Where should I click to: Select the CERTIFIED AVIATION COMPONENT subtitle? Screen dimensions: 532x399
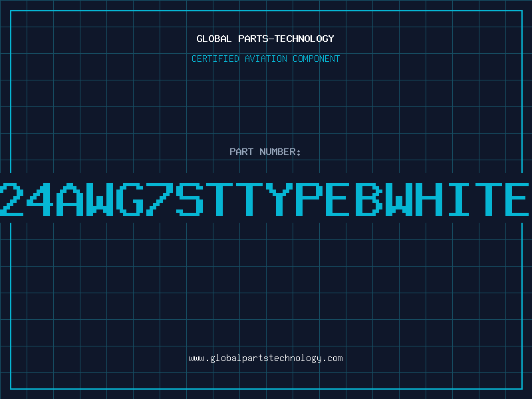pyautogui.click(x=265, y=59)
